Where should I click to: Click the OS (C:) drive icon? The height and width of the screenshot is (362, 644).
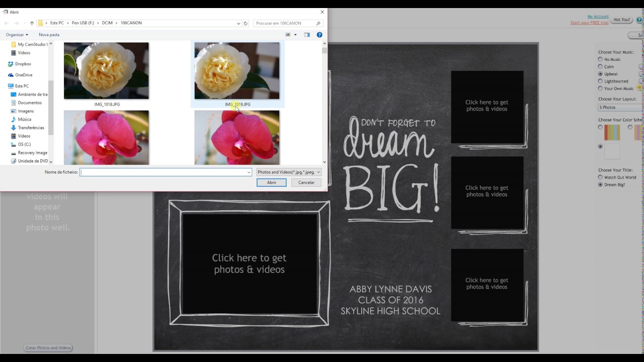[14, 144]
